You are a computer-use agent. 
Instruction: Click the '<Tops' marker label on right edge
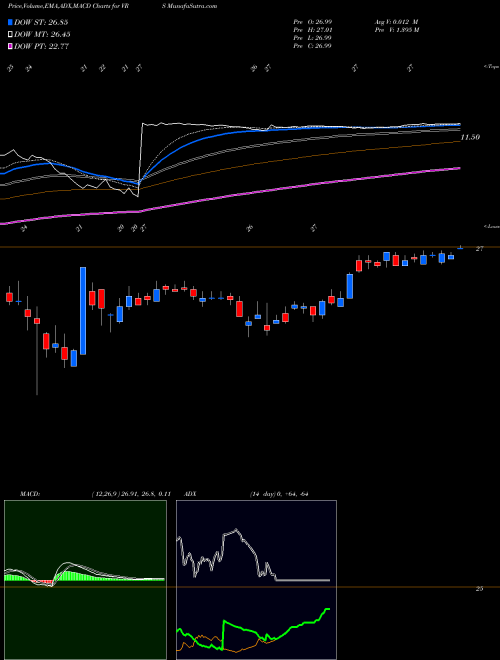tap(491, 66)
